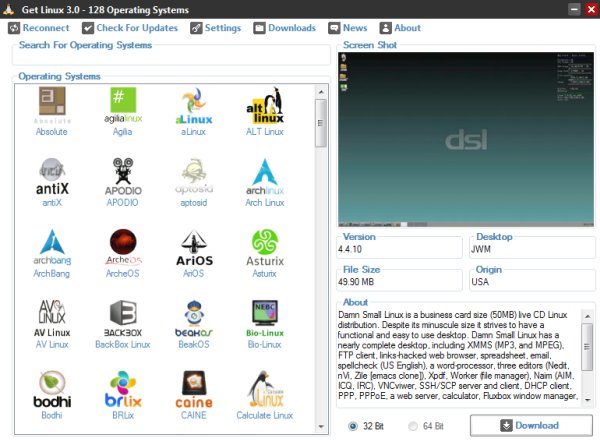This screenshot has width=600, height=440.
Task: Select the Absolute Linux icon
Action: (x=52, y=106)
